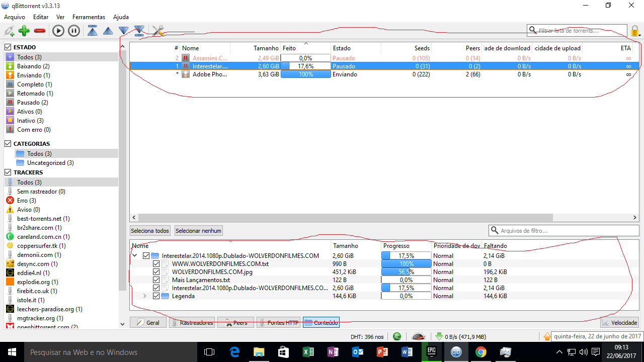Uncheck WWW.WOLVERDONFILMES.COM.txt file checkbox
The image size is (644, 362).
[x=156, y=264]
